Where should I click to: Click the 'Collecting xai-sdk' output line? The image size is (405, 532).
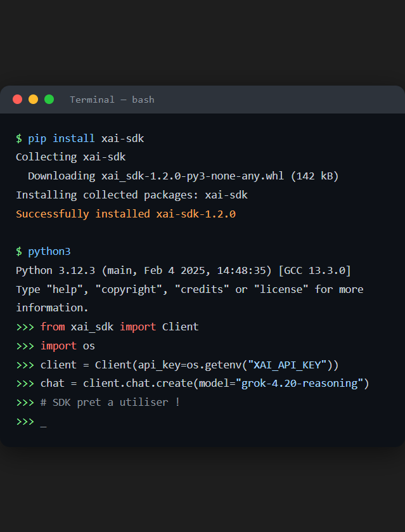pos(71,157)
